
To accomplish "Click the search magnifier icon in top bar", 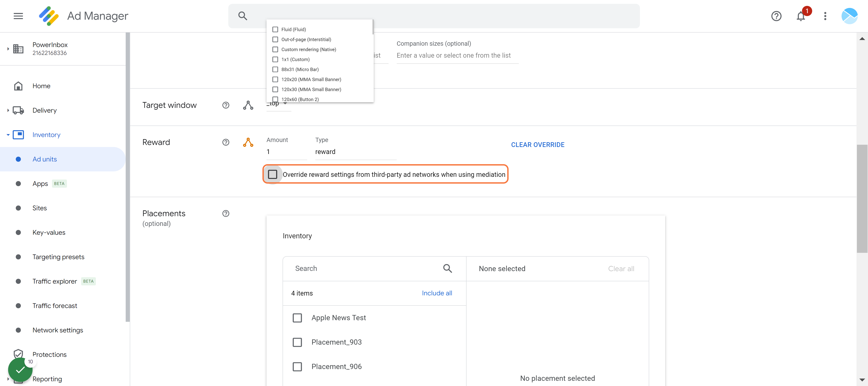I will (243, 16).
